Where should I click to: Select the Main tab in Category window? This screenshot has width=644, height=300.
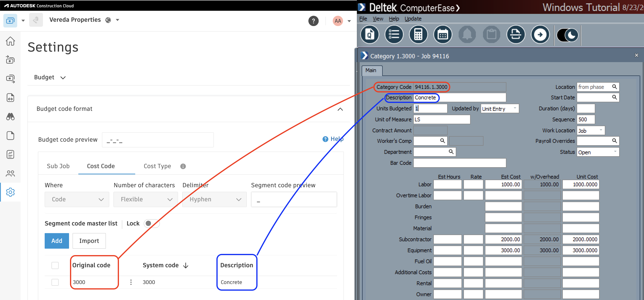tap(372, 71)
